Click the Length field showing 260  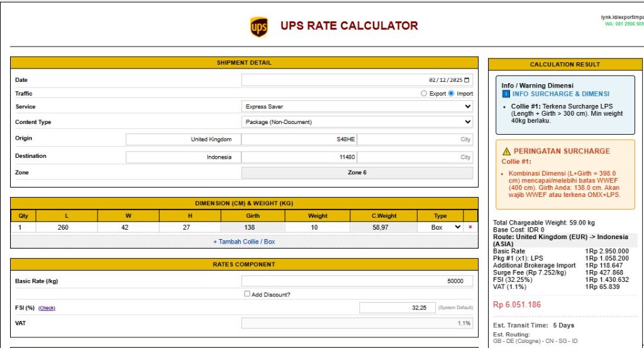pyautogui.click(x=63, y=227)
